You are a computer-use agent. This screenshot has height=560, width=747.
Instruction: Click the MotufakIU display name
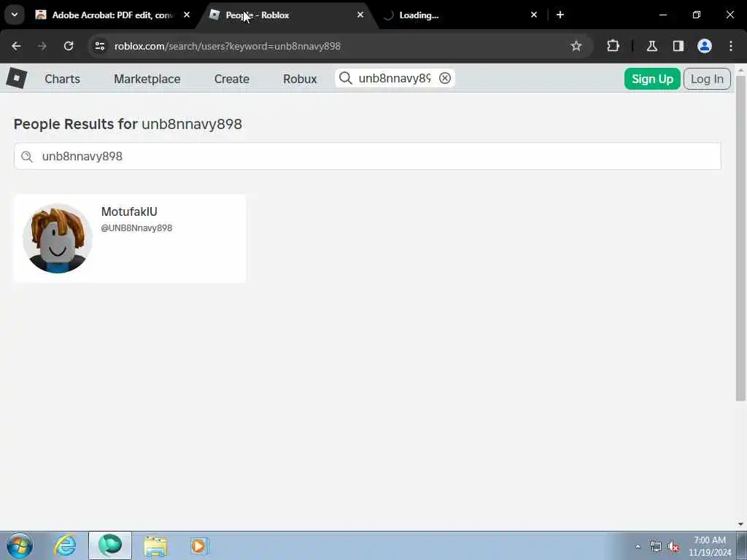point(129,211)
